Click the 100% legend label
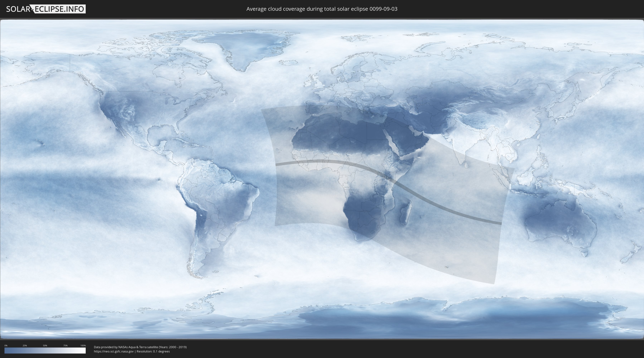The height and width of the screenshot is (358, 644). click(83, 345)
